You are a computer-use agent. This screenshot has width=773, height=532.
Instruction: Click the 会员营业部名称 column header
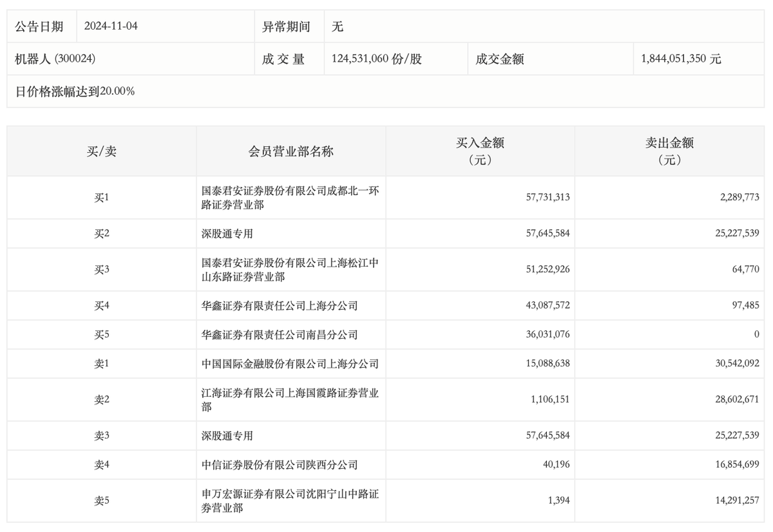291,149
